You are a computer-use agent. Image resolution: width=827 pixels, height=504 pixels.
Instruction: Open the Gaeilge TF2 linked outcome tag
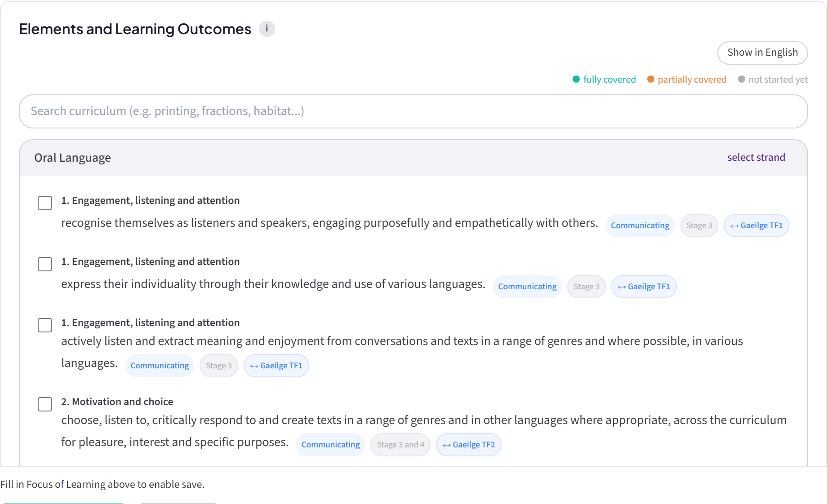tap(468, 445)
